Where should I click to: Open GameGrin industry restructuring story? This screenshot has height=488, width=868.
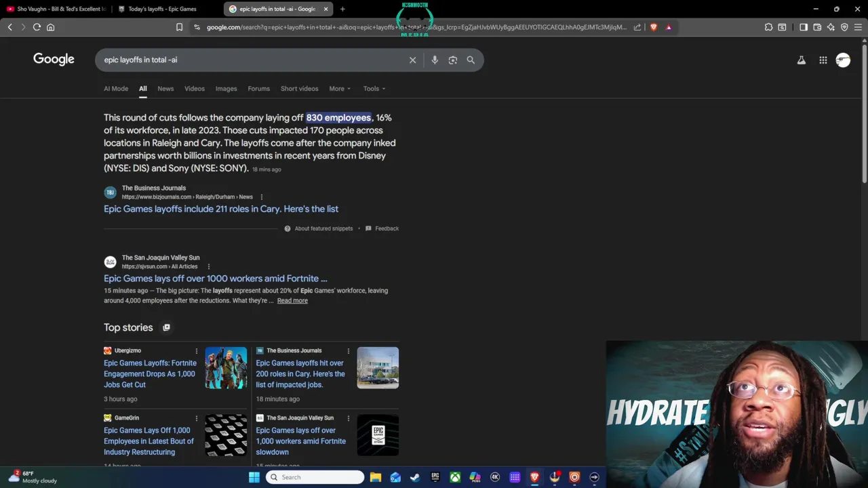point(149,441)
